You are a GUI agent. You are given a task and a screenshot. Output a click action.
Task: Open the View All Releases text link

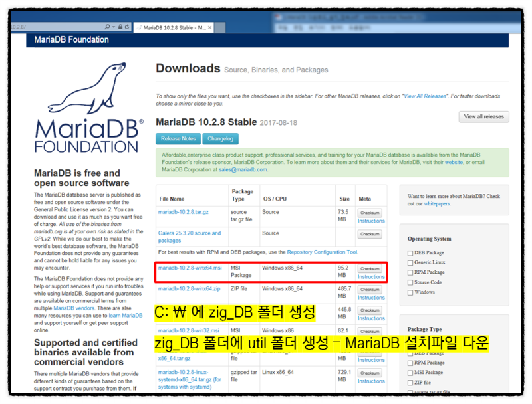tap(425, 96)
